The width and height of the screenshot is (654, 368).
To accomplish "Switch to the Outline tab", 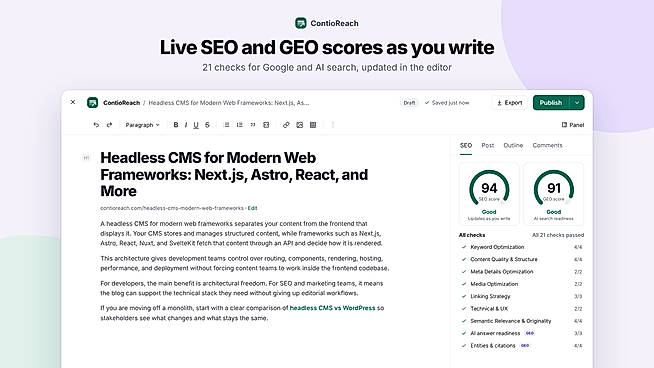I will pos(513,145).
